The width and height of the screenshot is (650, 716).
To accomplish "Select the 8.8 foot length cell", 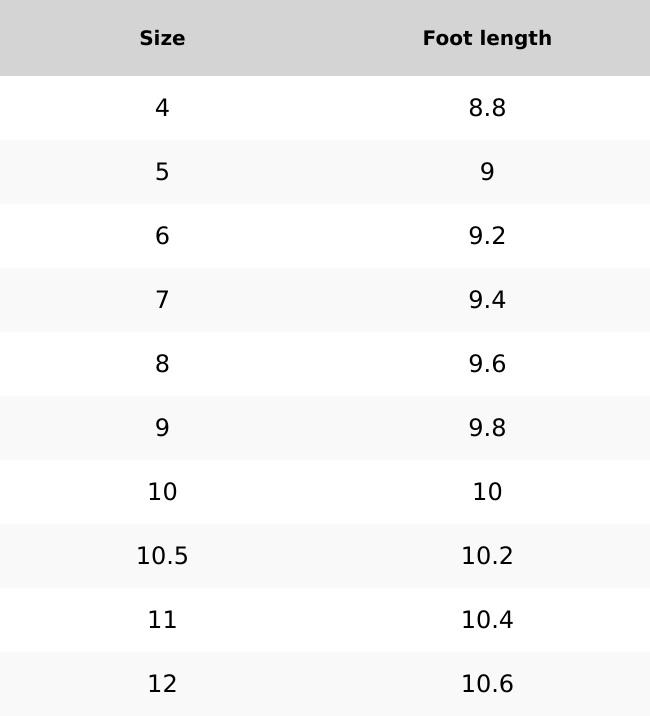I will (x=487, y=108).
